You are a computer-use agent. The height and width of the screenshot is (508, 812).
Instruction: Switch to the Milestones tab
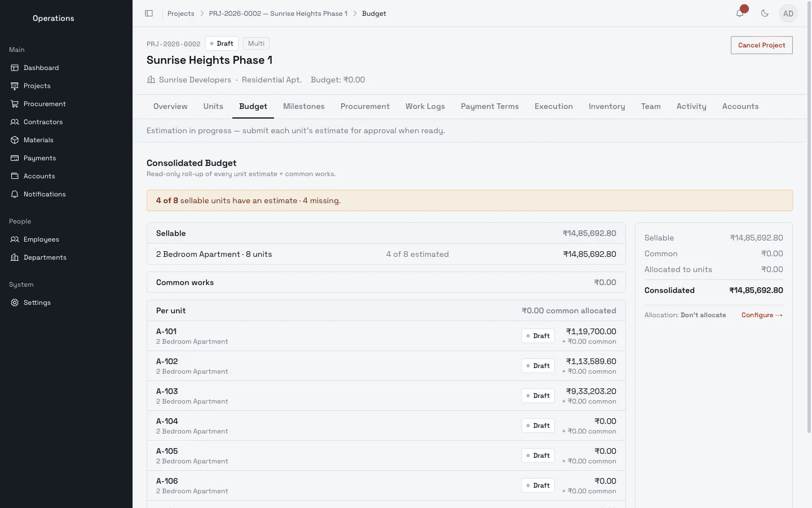click(x=304, y=106)
